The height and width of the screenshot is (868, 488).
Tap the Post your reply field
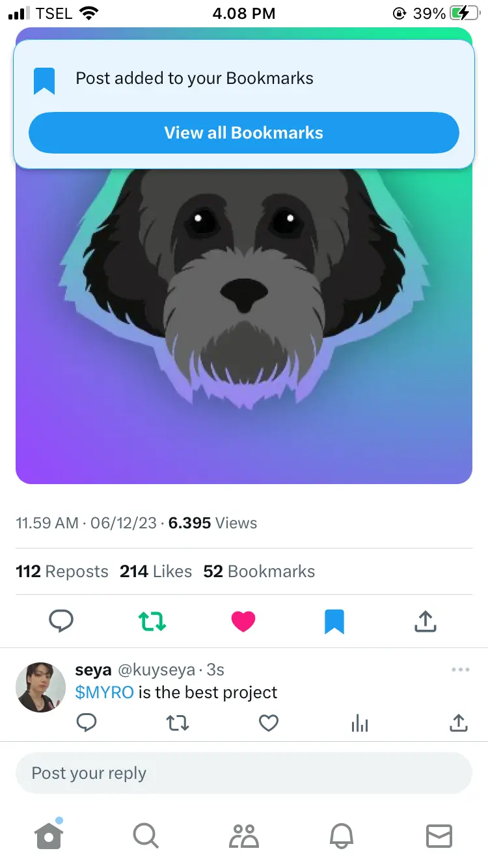point(244,773)
